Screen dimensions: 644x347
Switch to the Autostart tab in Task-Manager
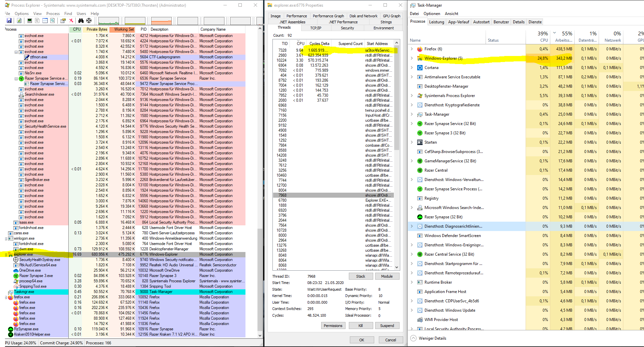481,22
